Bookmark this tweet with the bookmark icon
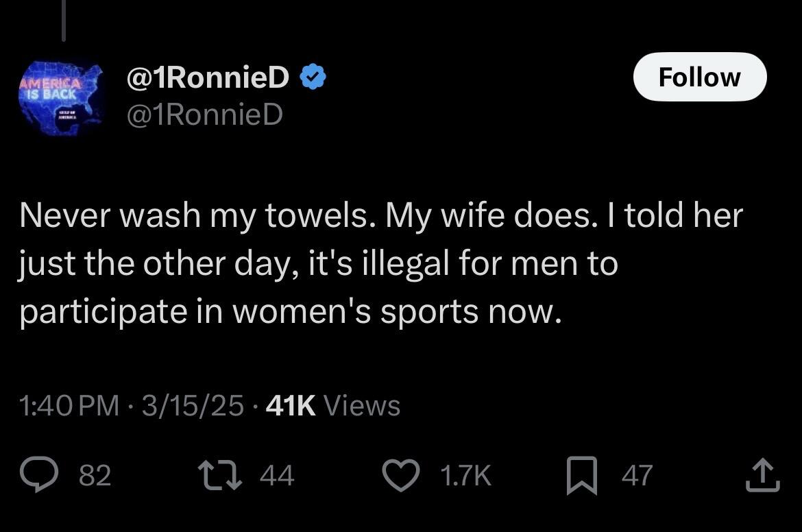The height and width of the screenshot is (532, 802). click(x=582, y=475)
